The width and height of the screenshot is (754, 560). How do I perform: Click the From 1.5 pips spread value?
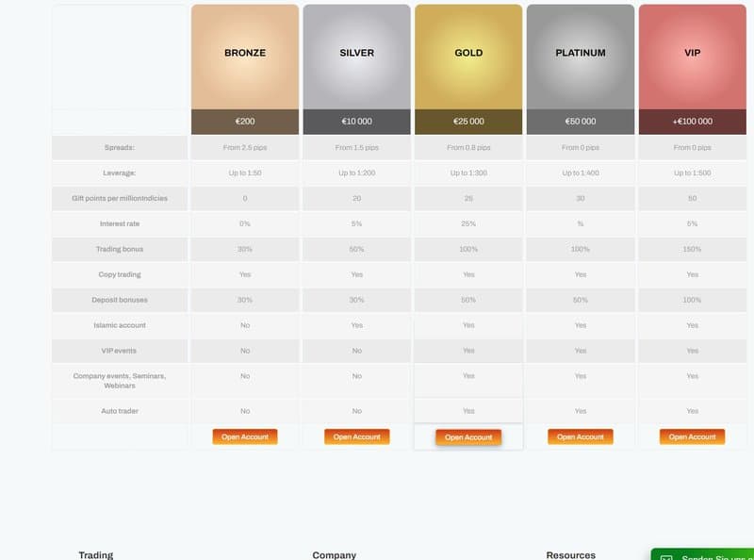coord(357,148)
